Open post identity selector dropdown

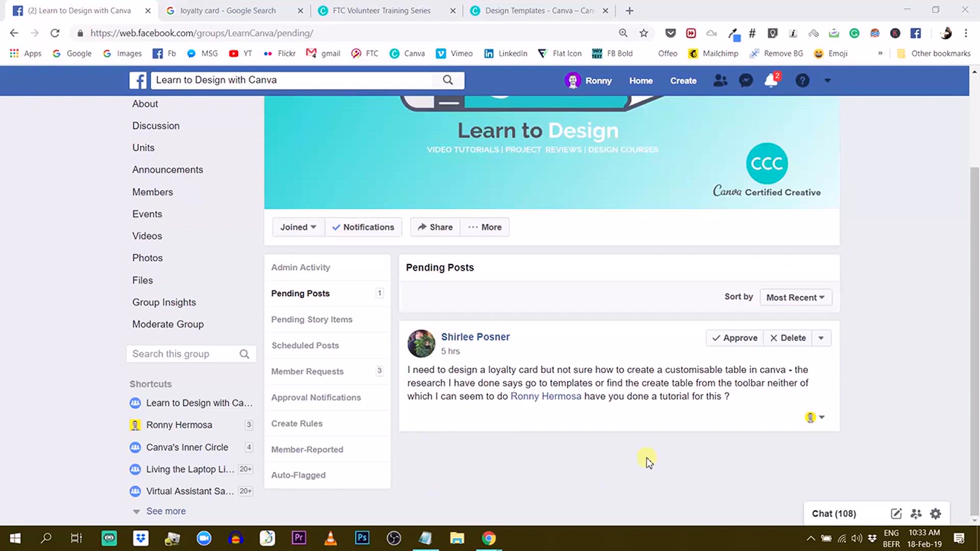click(815, 417)
